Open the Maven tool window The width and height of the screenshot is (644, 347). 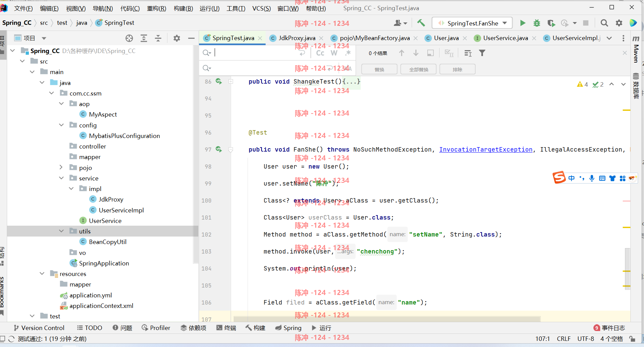[x=636, y=49]
